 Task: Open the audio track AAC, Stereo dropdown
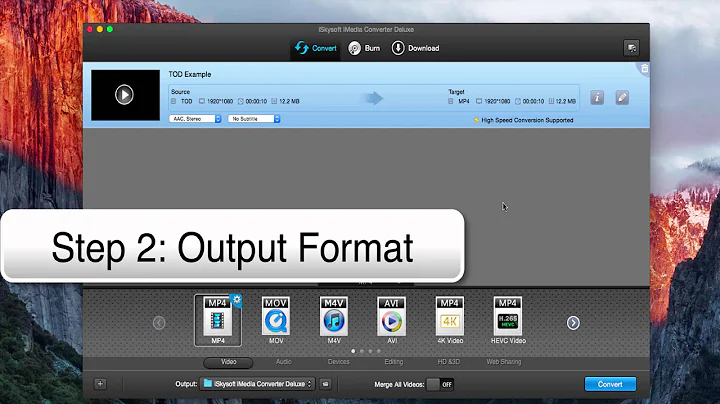coord(195,119)
